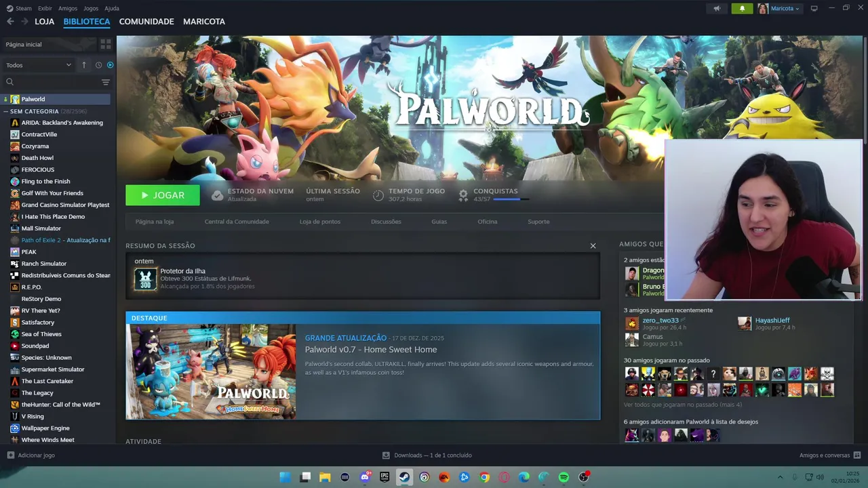The width and height of the screenshot is (868, 488).
Task: Switch to Big Picture display mode icon
Action: point(814,8)
